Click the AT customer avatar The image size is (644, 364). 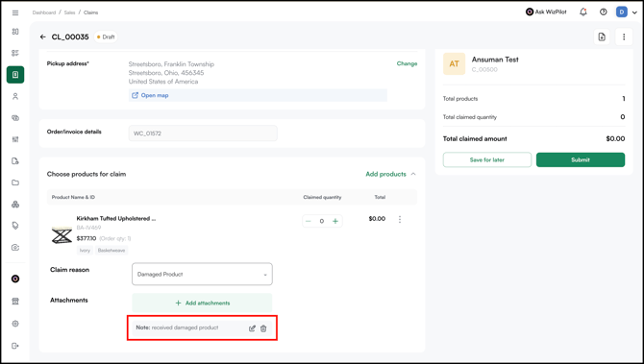click(x=454, y=63)
